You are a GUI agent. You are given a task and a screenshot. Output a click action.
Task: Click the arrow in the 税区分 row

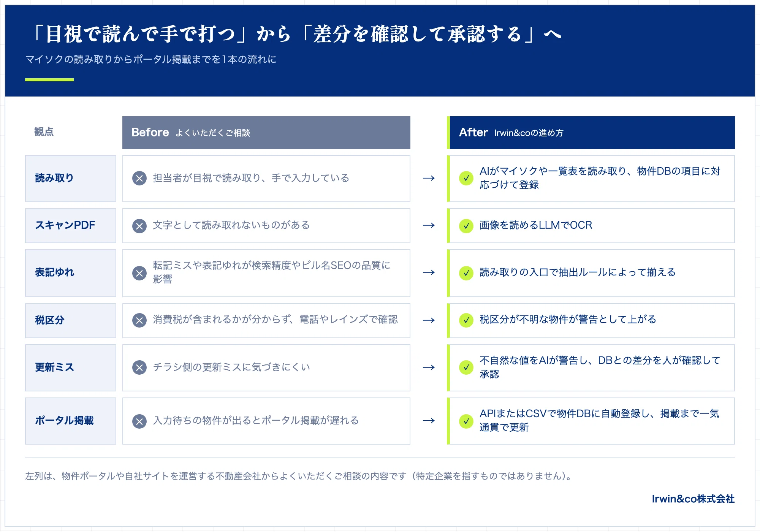tap(429, 320)
